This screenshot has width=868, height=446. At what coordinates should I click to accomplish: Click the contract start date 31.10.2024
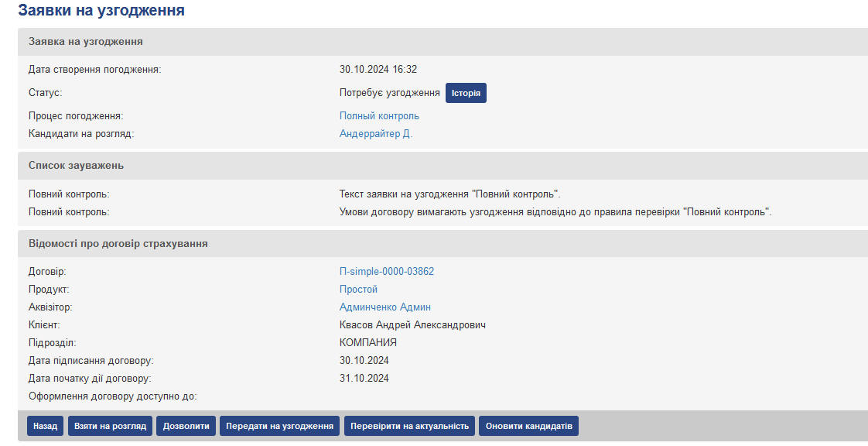click(364, 379)
